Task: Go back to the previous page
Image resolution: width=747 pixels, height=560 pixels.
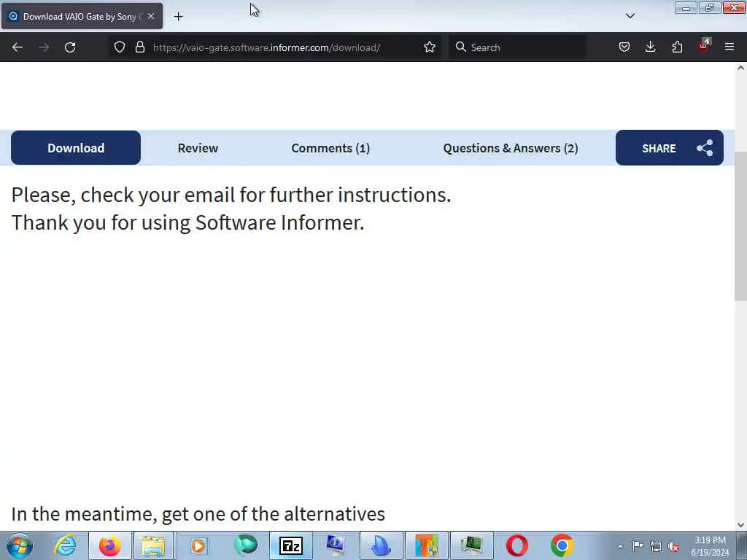Action: (x=18, y=47)
